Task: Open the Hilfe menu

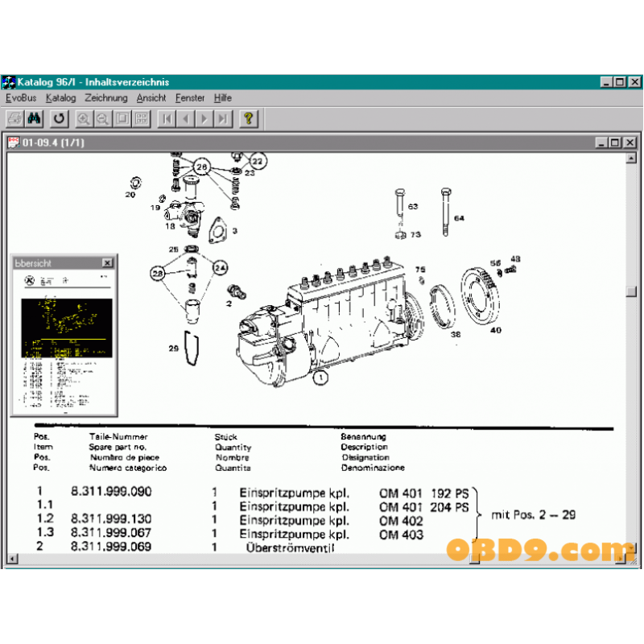Action: (223, 98)
